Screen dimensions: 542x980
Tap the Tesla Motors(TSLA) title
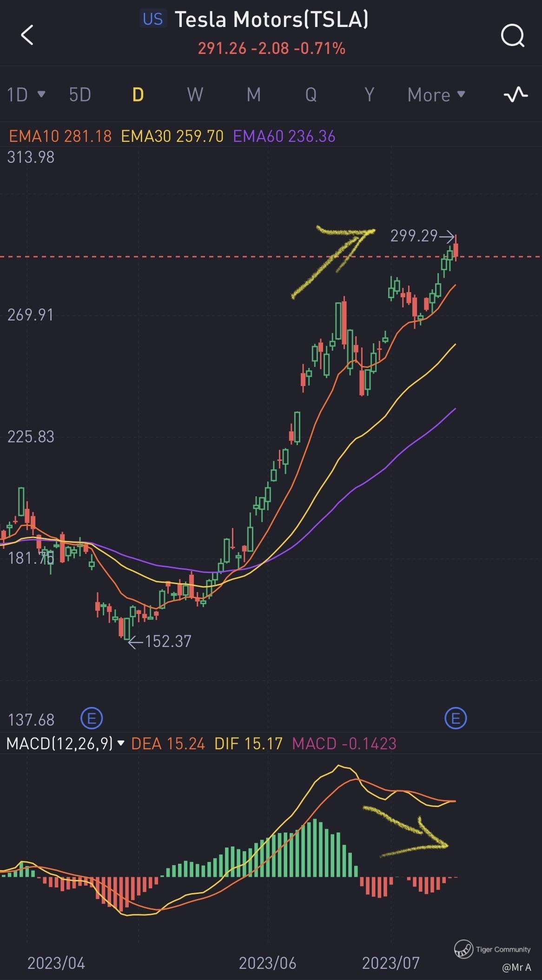coord(271,20)
